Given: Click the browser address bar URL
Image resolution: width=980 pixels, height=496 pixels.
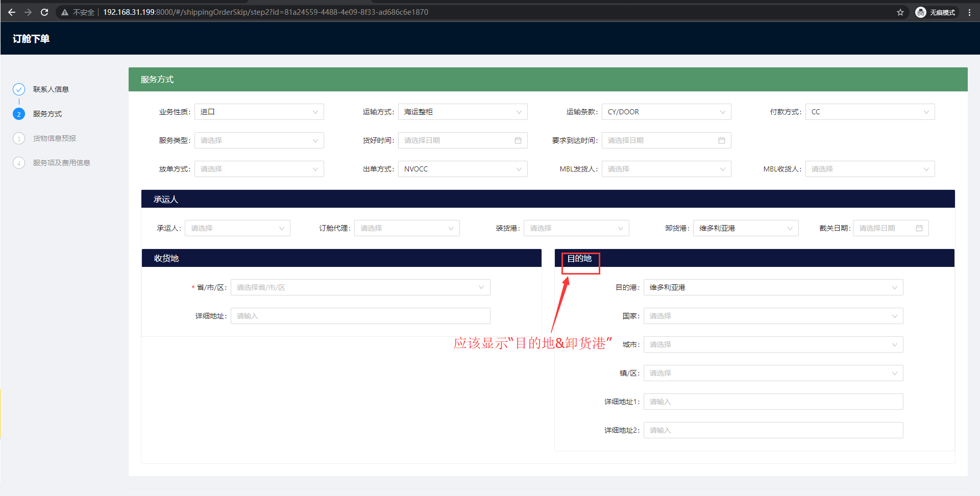Looking at the screenshot, I should pos(265,12).
